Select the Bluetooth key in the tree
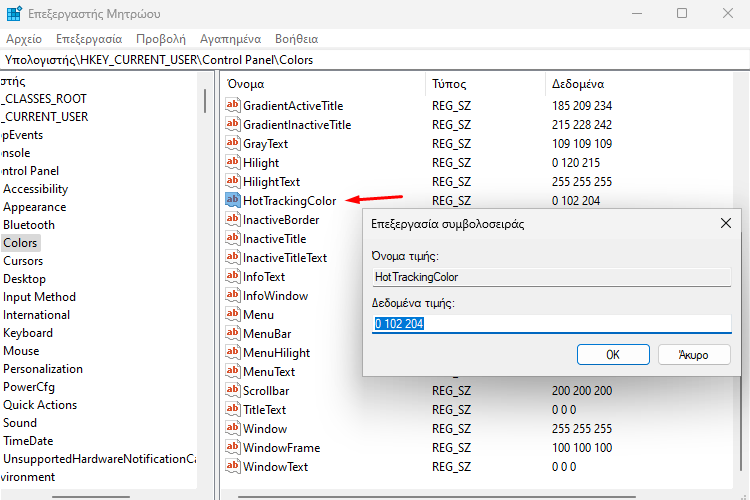The image size is (750, 500). [x=29, y=225]
